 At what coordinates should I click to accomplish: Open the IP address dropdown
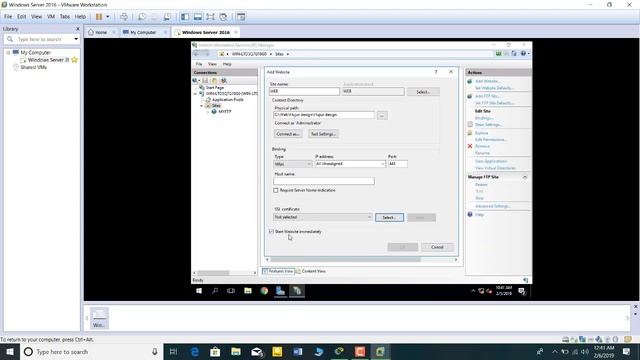point(350,164)
